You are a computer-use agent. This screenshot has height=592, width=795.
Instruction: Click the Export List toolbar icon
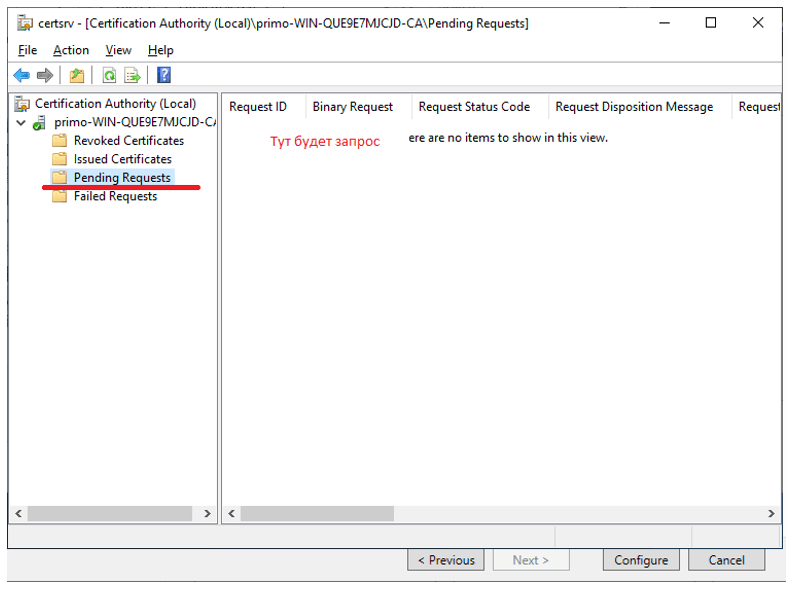(132, 75)
